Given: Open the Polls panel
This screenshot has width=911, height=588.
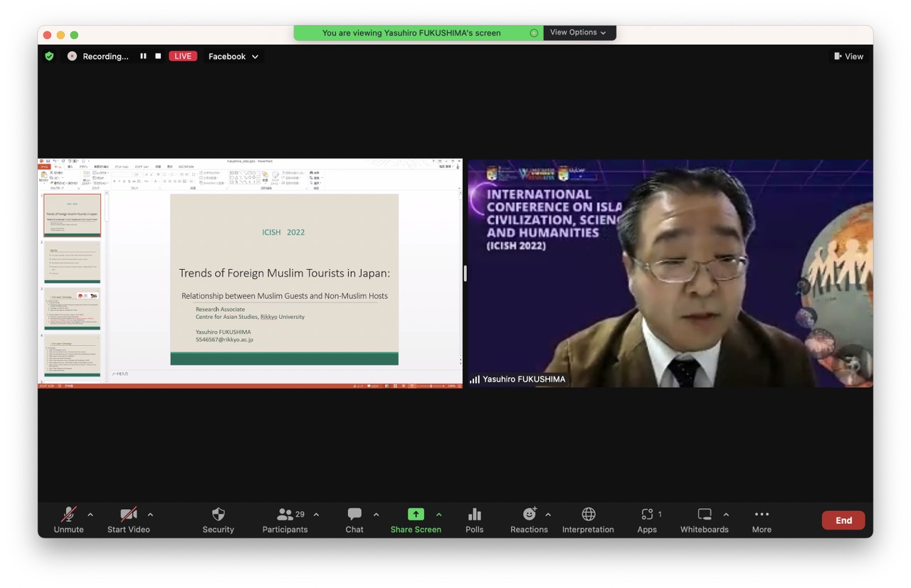Looking at the screenshot, I should [x=475, y=520].
